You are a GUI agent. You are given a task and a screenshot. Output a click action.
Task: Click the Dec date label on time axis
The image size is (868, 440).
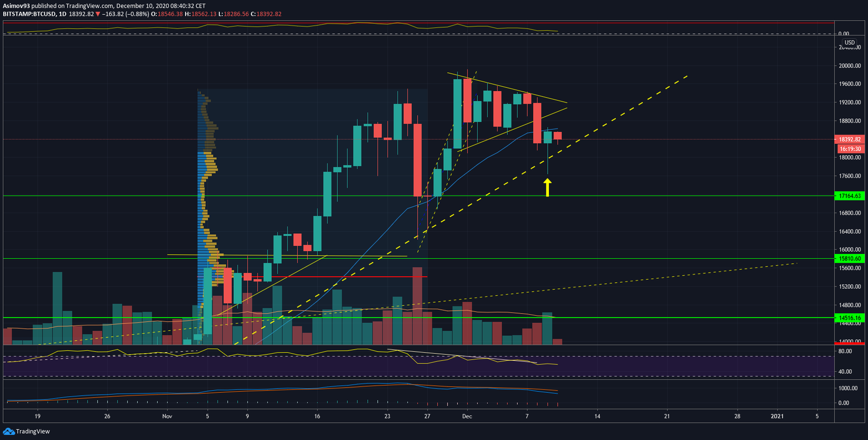click(x=467, y=417)
